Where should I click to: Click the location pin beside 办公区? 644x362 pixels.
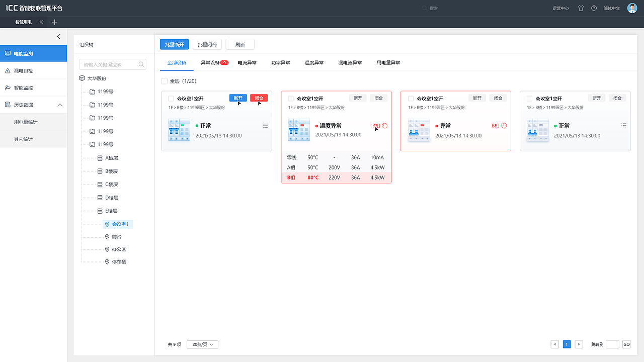tap(107, 249)
